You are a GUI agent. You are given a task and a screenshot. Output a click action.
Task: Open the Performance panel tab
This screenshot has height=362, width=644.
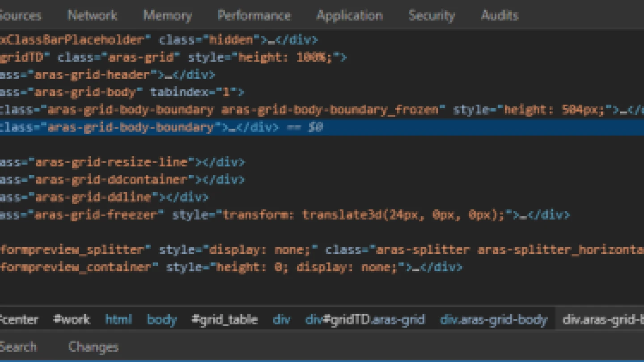tap(254, 15)
